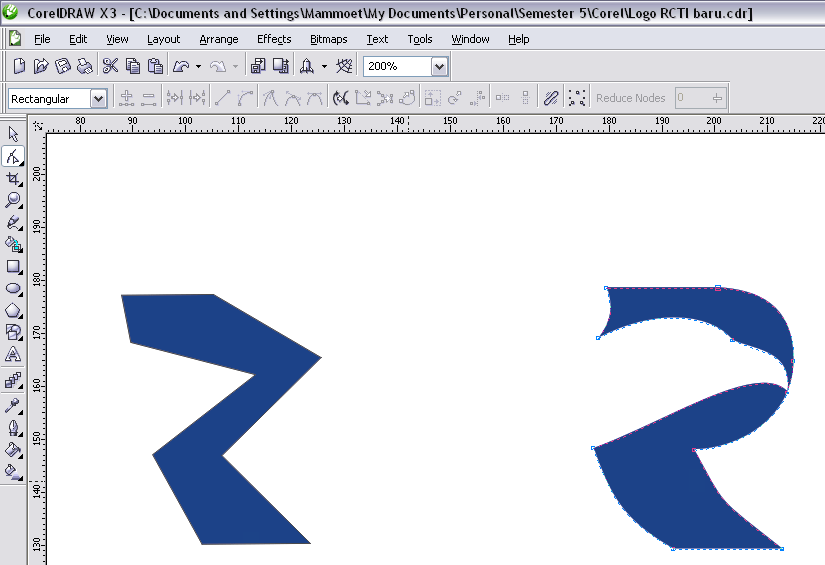Expand the Application launcher dropdown arrow
The height and width of the screenshot is (565, 825).
pyautogui.click(x=324, y=66)
